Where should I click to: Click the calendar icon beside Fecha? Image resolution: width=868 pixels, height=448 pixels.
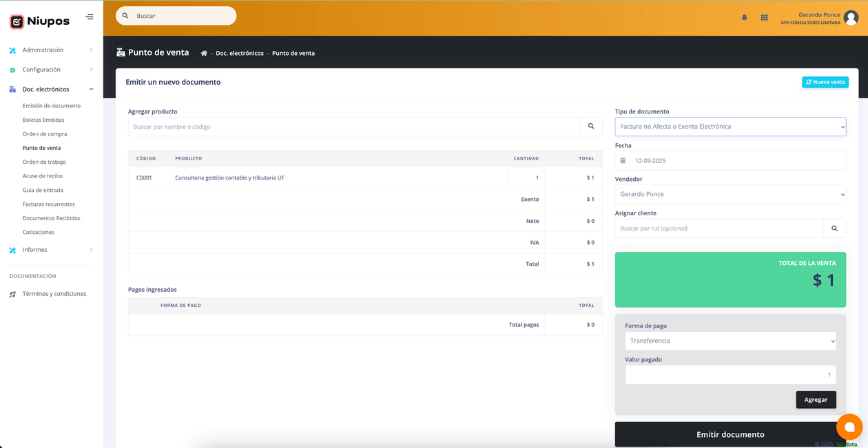(623, 161)
